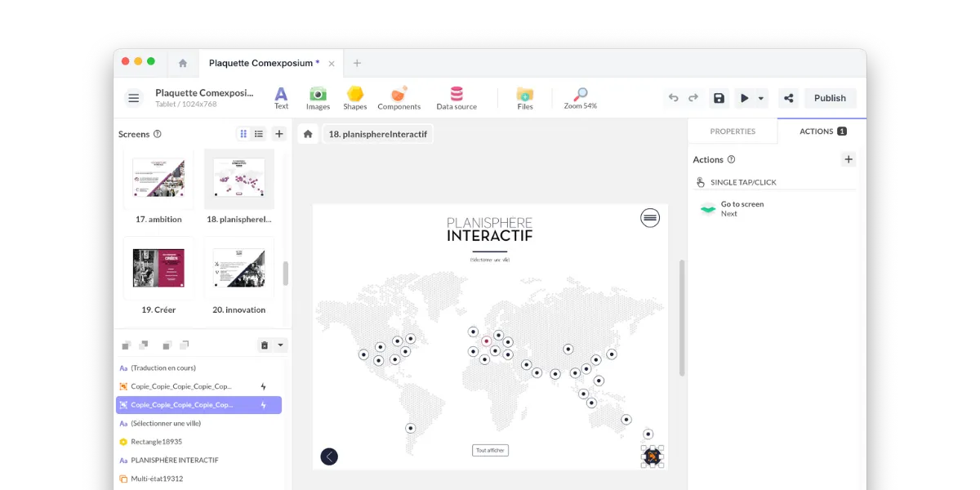980x490 pixels.
Task: Toggle the interaction lightning on (Sélectionner une ville) layer
Action: (x=263, y=423)
